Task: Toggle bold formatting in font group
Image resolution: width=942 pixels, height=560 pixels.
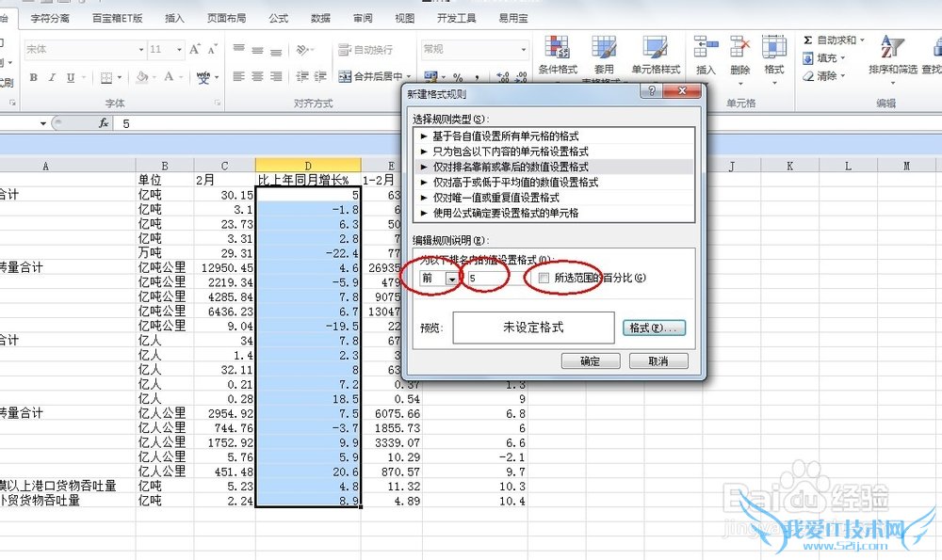Action: (x=34, y=77)
